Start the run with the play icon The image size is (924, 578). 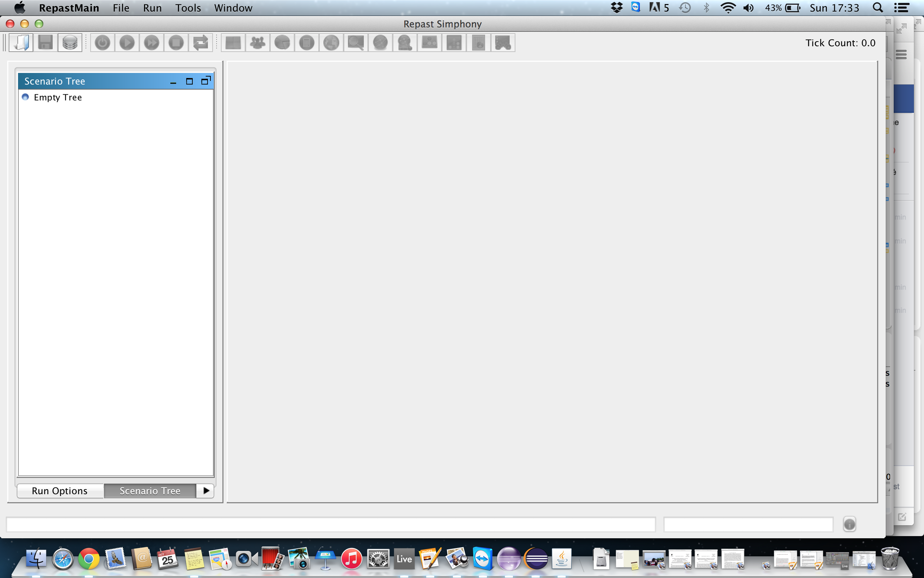[x=127, y=42]
